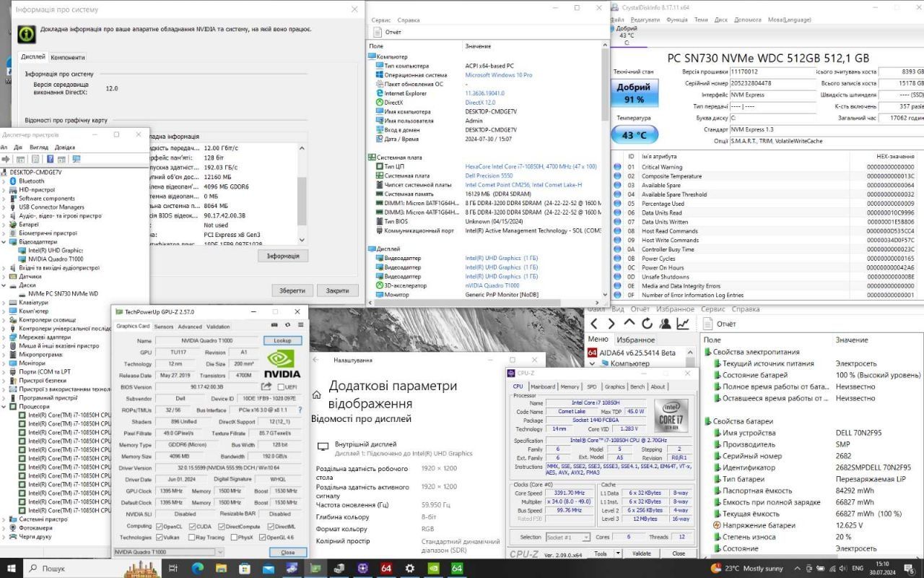The image size is (924, 578).
Task: Open Microsoft Edge from taskbar
Action: coord(197,569)
